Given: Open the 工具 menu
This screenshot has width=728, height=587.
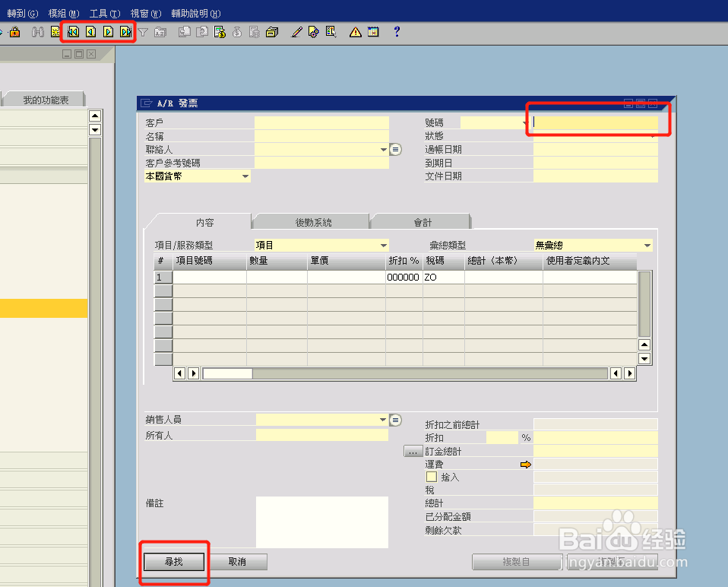Looking at the screenshot, I should (106, 12).
